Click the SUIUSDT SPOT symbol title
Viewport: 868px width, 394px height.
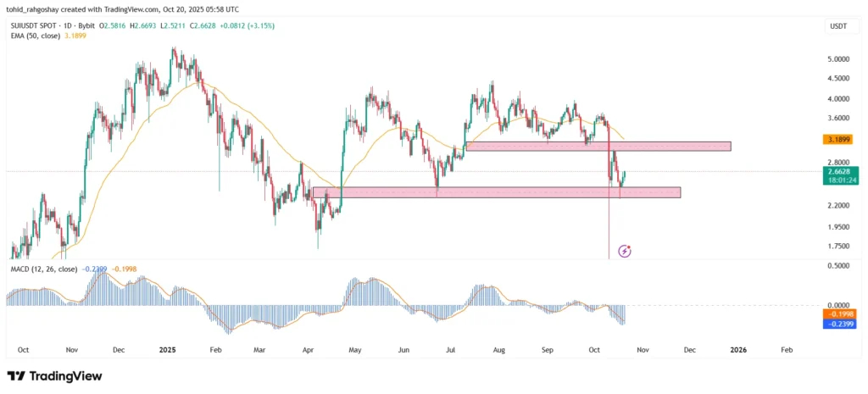(34, 26)
